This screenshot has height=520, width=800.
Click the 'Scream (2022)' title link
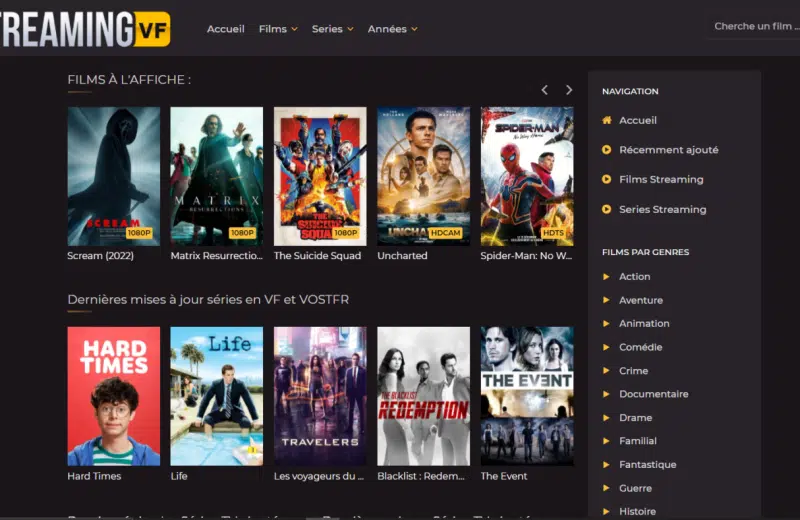101,256
